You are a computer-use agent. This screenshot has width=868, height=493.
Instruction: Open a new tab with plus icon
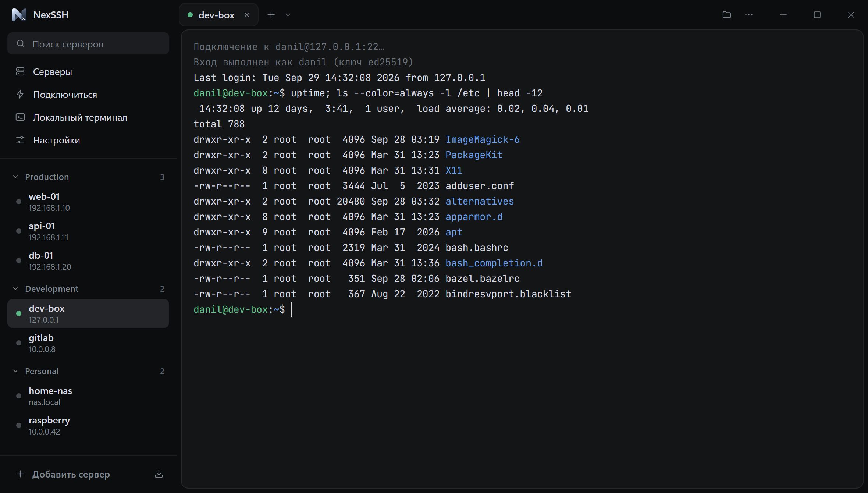coord(271,15)
